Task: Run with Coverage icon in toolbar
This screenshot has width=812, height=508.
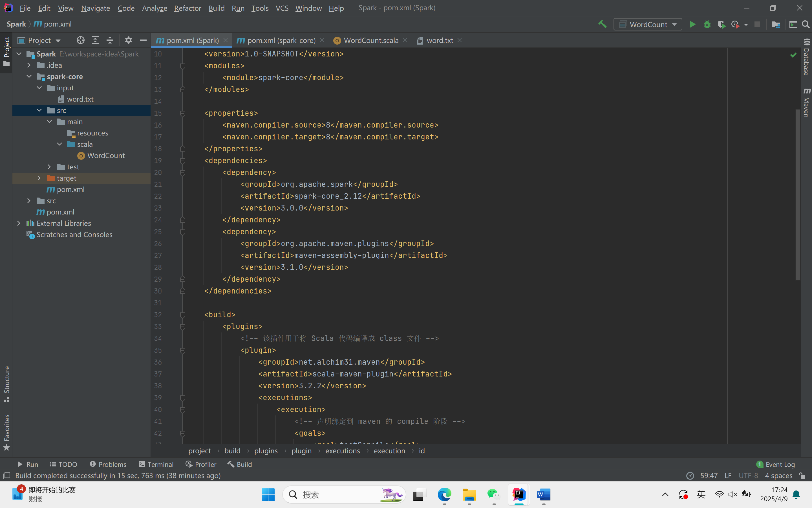Action: point(721,24)
